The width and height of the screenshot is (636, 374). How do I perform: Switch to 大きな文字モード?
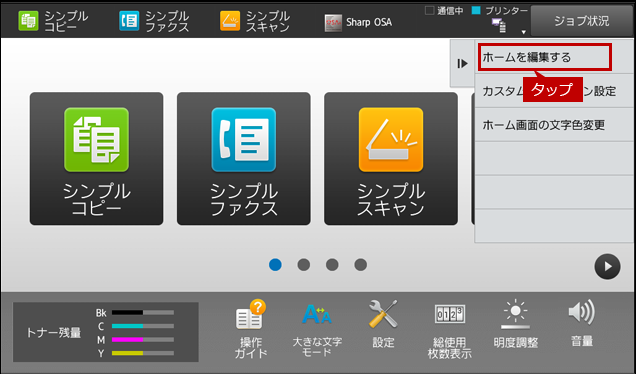(317, 329)
